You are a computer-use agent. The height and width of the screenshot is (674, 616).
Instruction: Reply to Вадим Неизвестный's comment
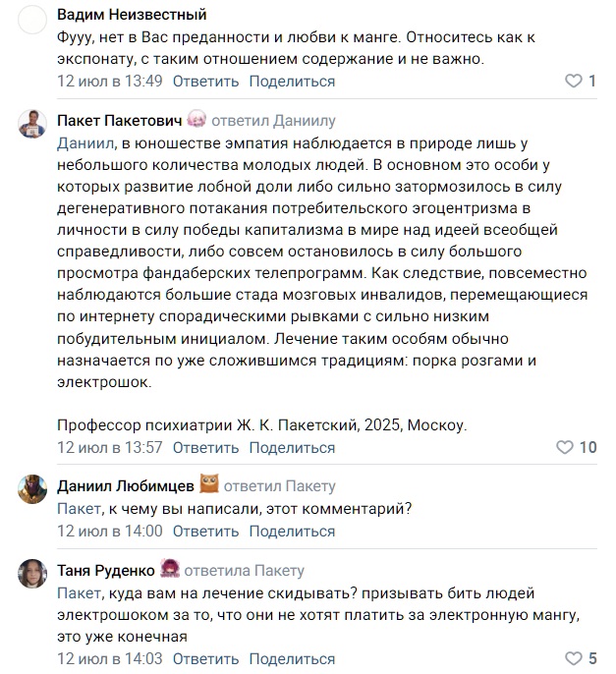pyautogui.click(x=205, y=82)
